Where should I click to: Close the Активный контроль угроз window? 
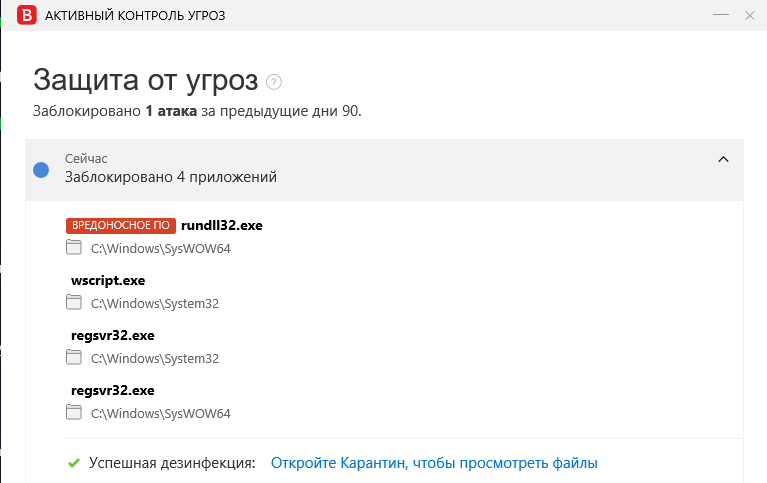[x=750, y=15]
